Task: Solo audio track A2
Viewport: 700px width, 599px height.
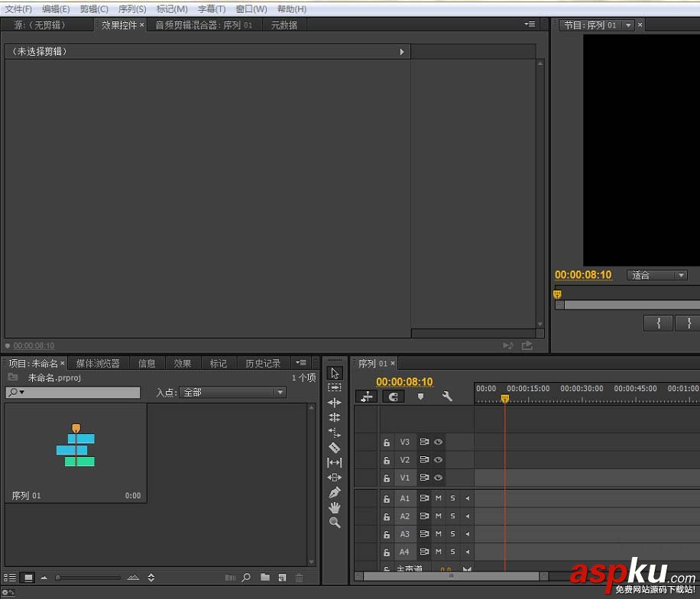Action: (x=452, y=516)
